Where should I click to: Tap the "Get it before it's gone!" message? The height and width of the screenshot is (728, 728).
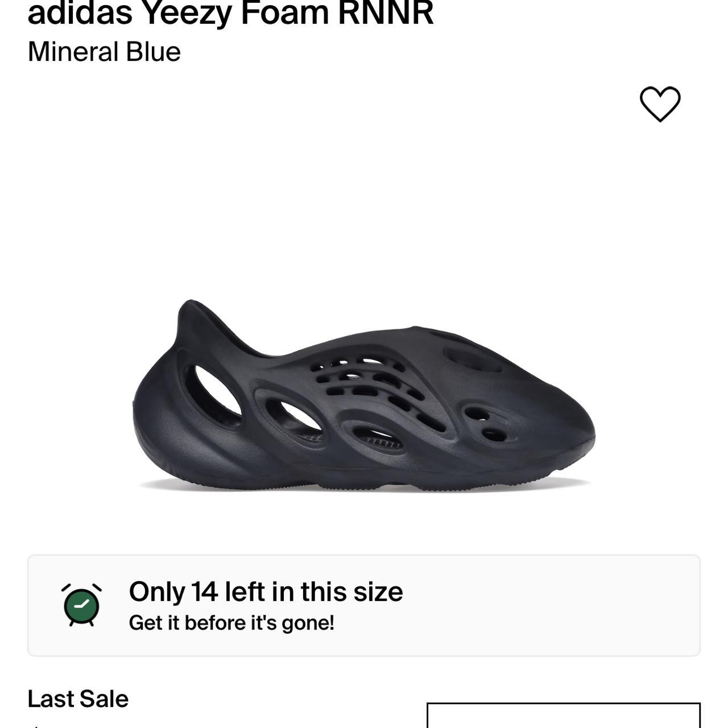click(x=231, y=623)
